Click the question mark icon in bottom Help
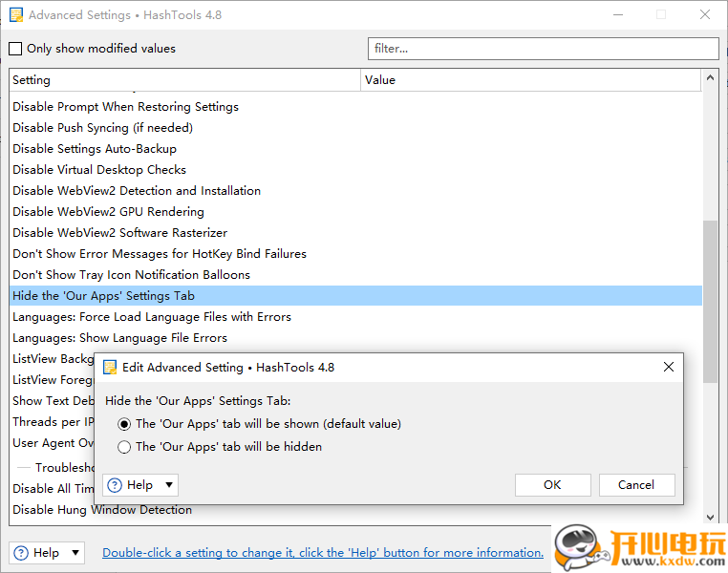 [x=21, y=553]
